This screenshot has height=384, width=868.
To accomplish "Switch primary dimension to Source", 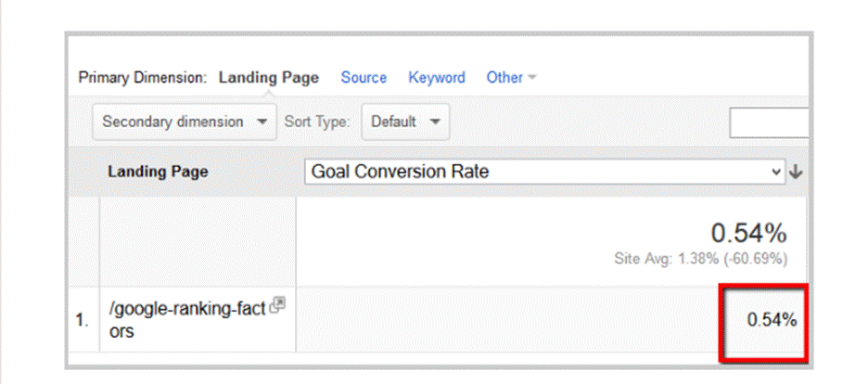I will click(x=364, y=78).
